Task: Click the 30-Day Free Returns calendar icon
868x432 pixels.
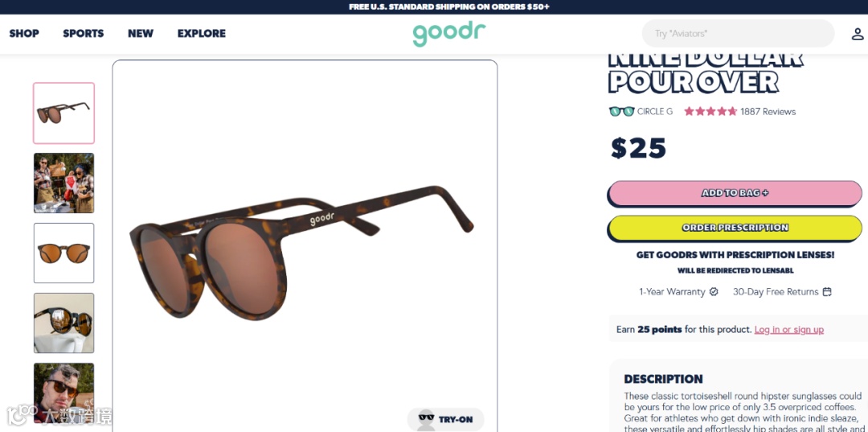Action: (827, 292)
